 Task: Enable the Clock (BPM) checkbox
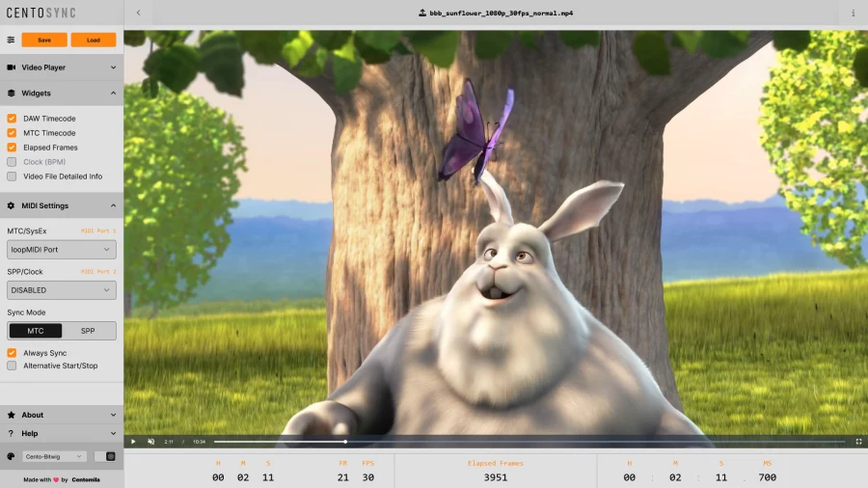[x=12, y=162]
